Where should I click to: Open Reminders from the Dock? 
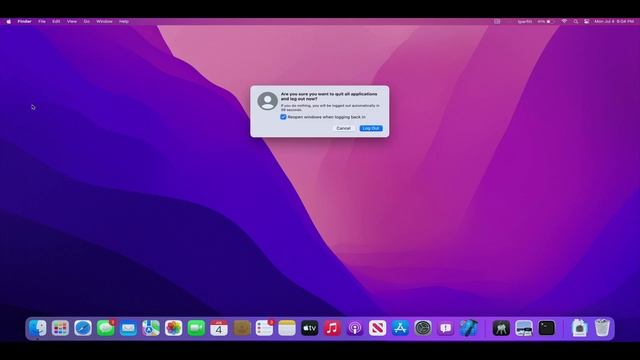click(264, 328)
